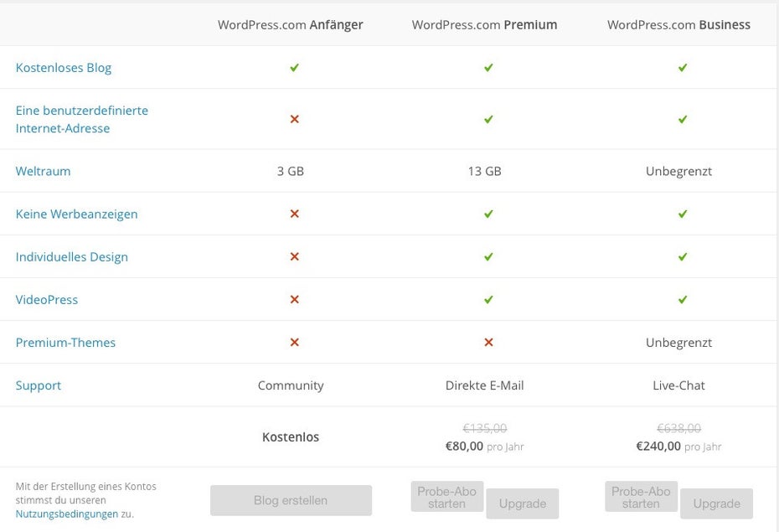This screenshot has height=532, width=779.
Task: Open the Individuelles Design feature link
Action: pos(71,257)
